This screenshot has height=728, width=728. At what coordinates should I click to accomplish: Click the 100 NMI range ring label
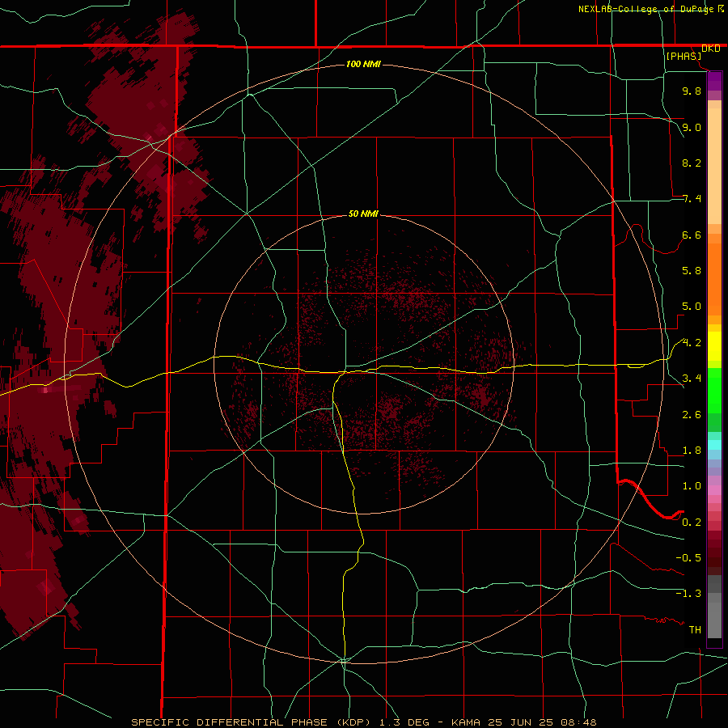[x=363, y=64]
